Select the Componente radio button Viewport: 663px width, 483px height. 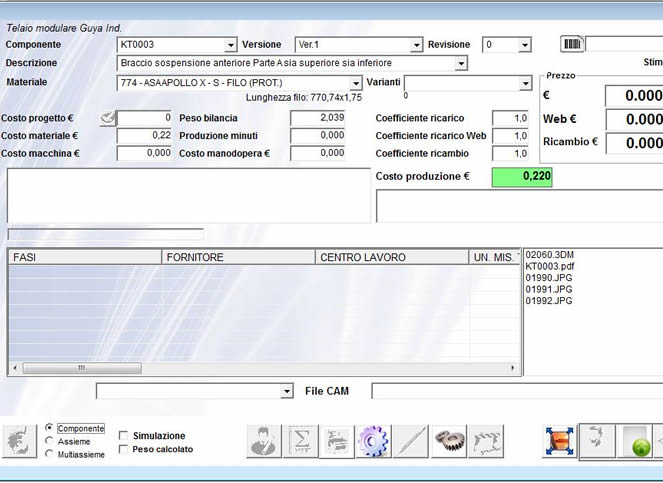(x=49, y=428)
